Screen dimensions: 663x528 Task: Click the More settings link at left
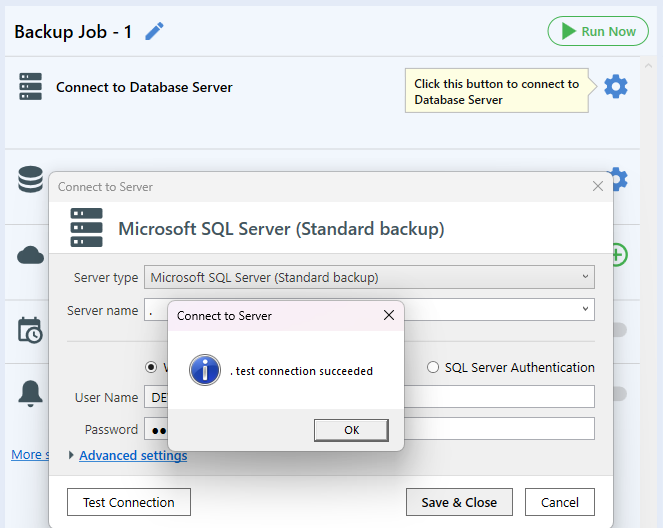(x=30, y=454)
